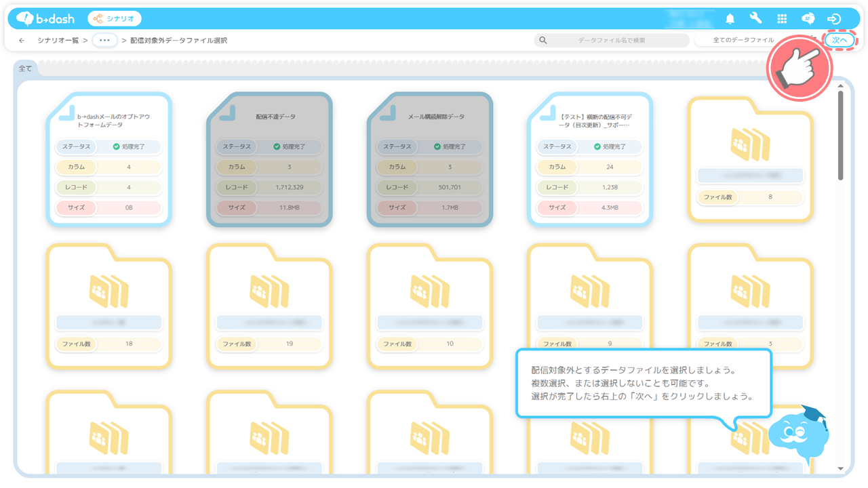Open the シナリオ一覧 breadcrumb link
This screenshot has height=488, width=868.
(58, 41)
